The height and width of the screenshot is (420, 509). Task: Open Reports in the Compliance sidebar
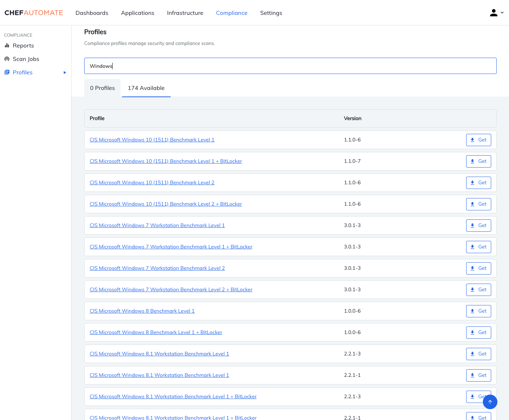[x=23, y=46]
